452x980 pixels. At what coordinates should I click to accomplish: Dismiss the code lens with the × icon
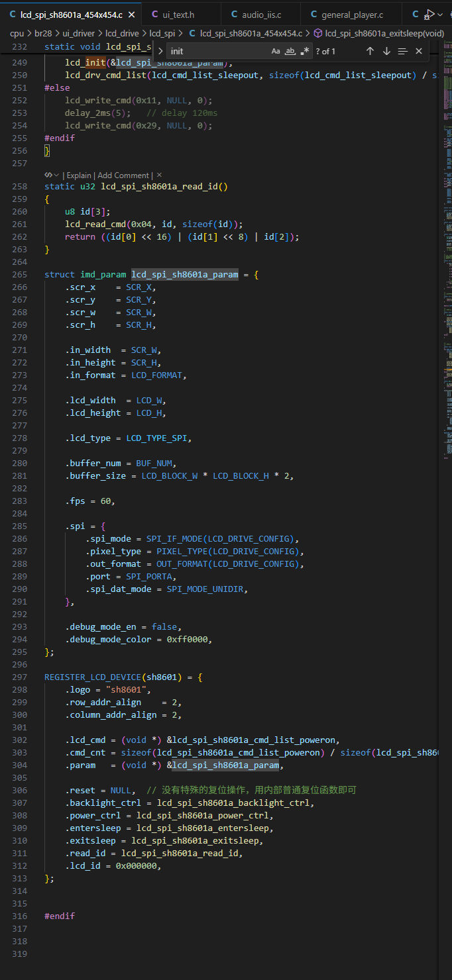pos(159,175)
